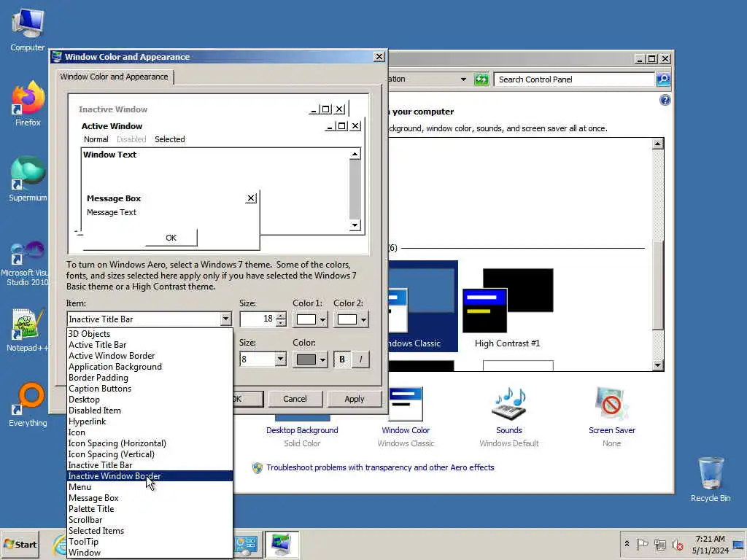Choose Hyperlink from the Item list
The image size is (747, 560).
pos(150,421)
